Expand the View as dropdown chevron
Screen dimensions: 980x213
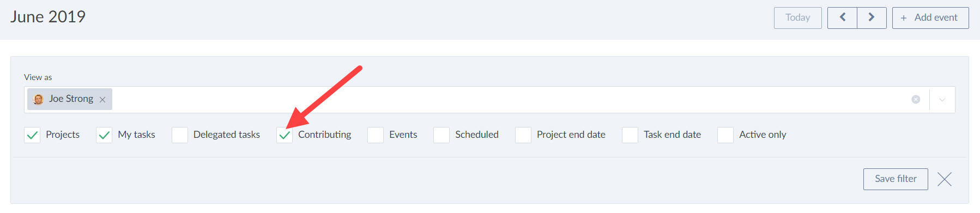tap(942, 100)
